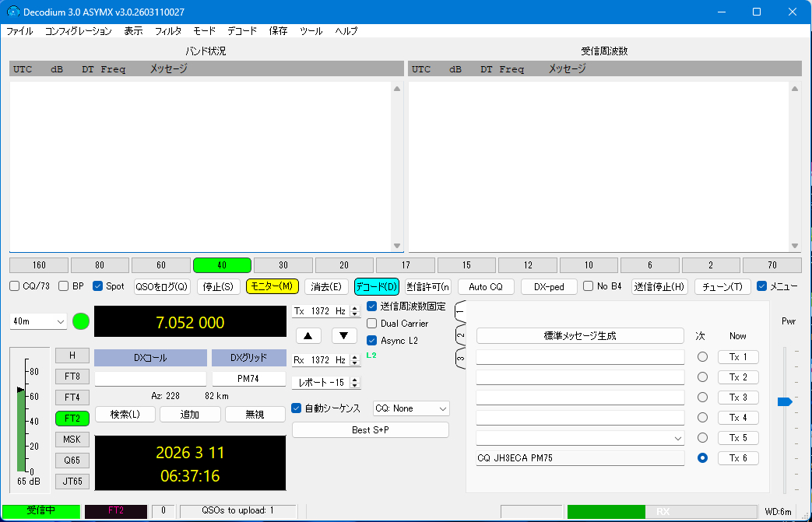Select the Q65 mode button
Screen dimensions: 812x522
pos(72,461)
